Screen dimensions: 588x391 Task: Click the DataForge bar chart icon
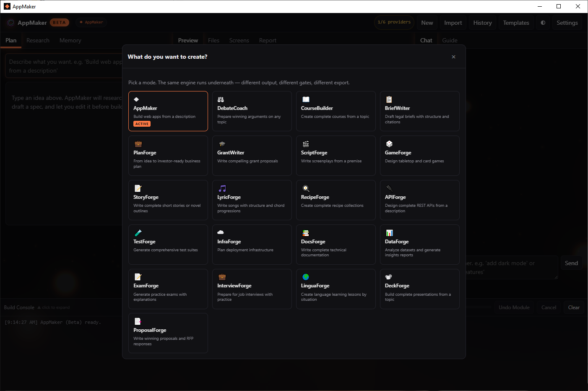click(x=389, y=233)
